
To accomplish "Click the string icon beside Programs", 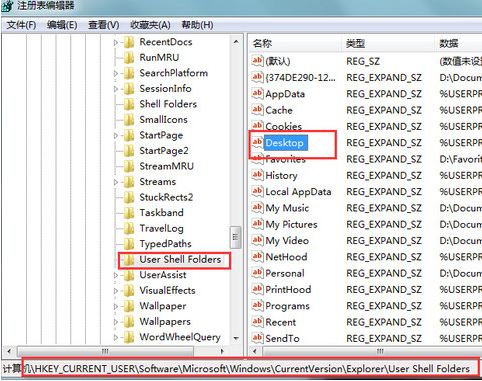I will [257, 306].
